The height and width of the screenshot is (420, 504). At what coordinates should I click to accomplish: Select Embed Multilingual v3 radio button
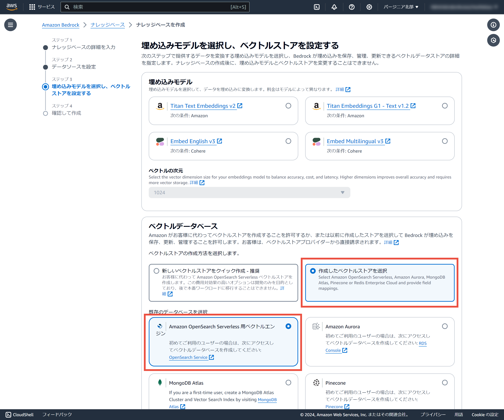(x=444, y=141)
